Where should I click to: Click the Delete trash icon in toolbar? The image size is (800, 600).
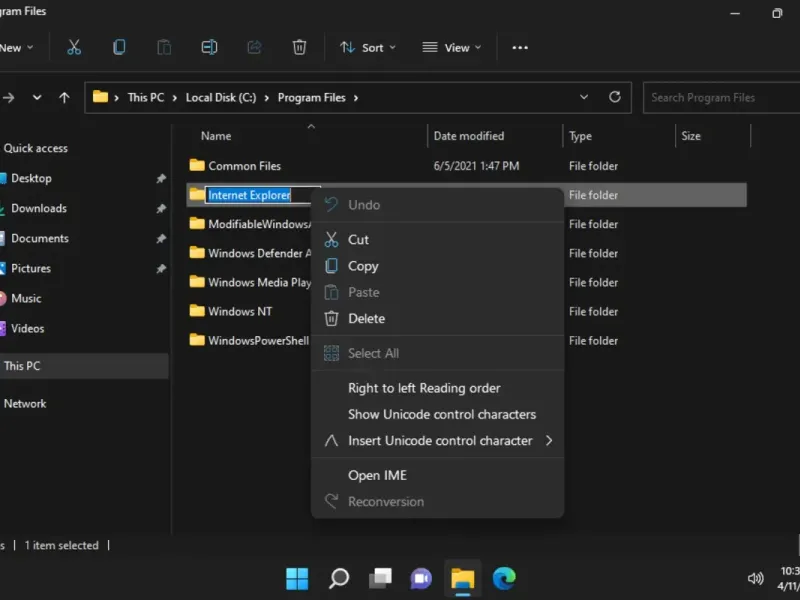click(x=299, y=47)
